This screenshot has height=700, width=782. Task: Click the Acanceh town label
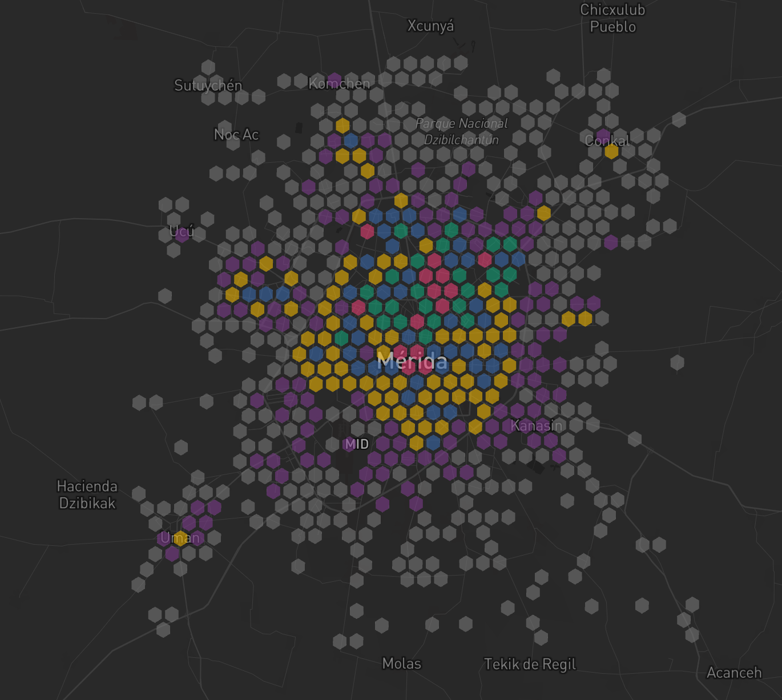click(734, 673)
